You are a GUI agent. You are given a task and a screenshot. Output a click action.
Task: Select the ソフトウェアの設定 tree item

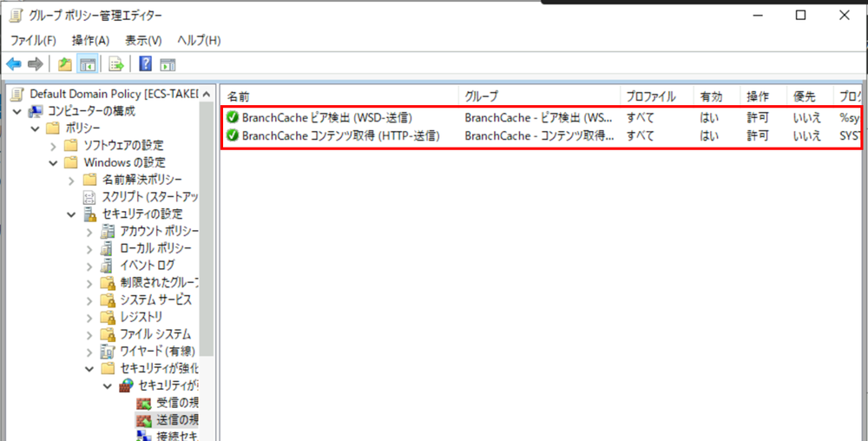123,146
